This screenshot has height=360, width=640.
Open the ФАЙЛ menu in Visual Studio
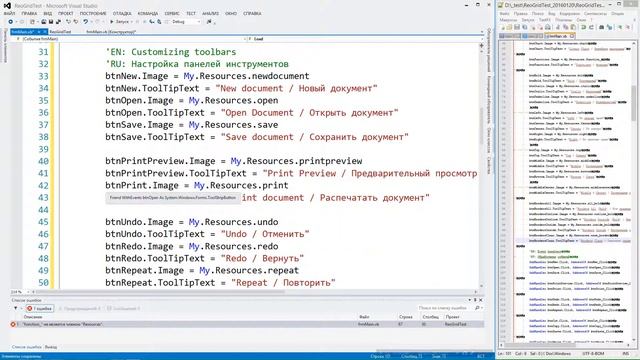(9, 13)
